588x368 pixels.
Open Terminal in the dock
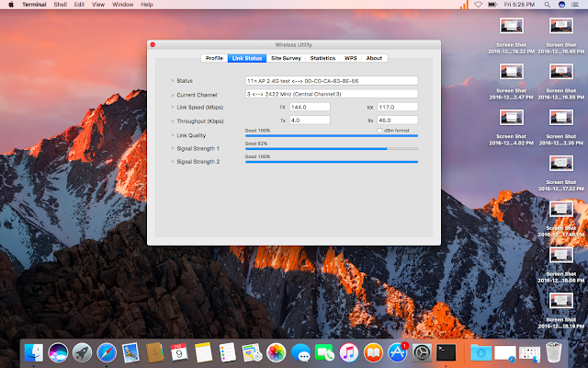click(447, 351)
